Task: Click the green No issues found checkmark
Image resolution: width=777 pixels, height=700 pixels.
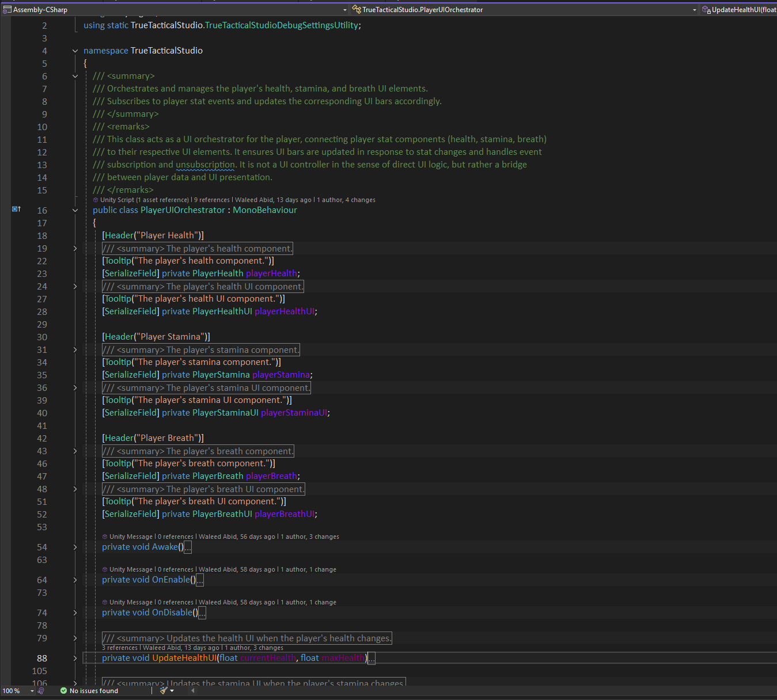Action: pos(64,691)
